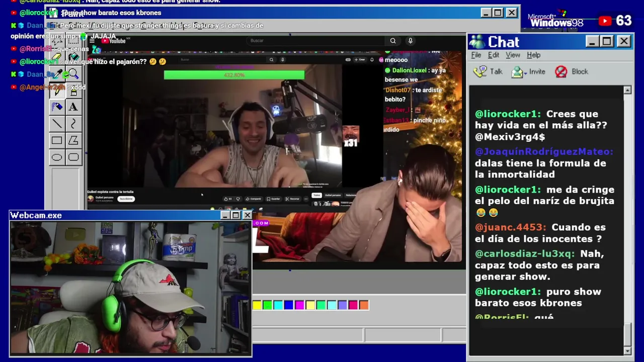Select the Brush tool in Paint
This screenshot has height=362, width=644.
73,91
